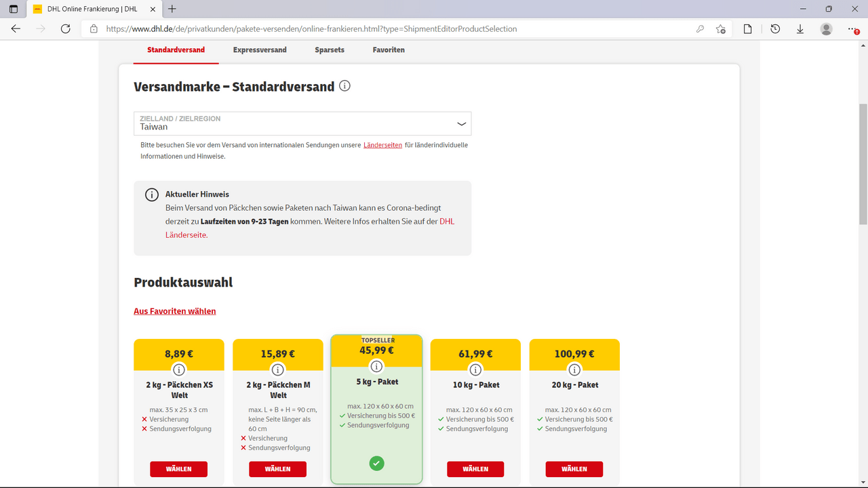
Task: Click green checkmark on selected 5 kg Paket
Action: [x=377, y=464]
